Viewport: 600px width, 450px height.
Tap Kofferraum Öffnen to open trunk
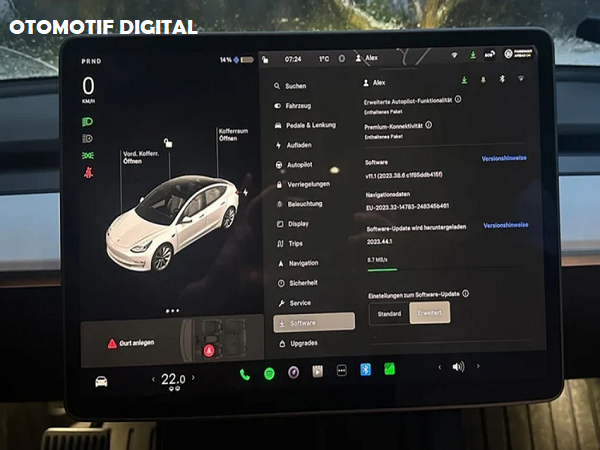[x=234, y=135]
